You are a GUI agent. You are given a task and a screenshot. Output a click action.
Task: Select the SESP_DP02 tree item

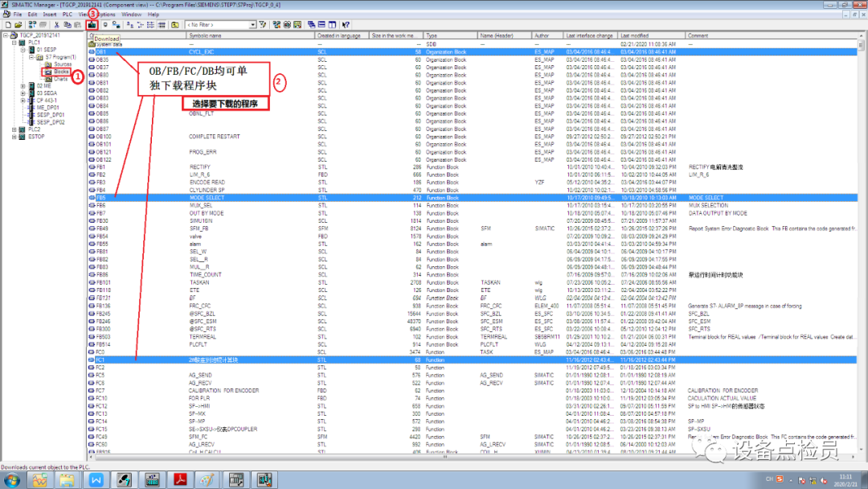click(51, 121)
